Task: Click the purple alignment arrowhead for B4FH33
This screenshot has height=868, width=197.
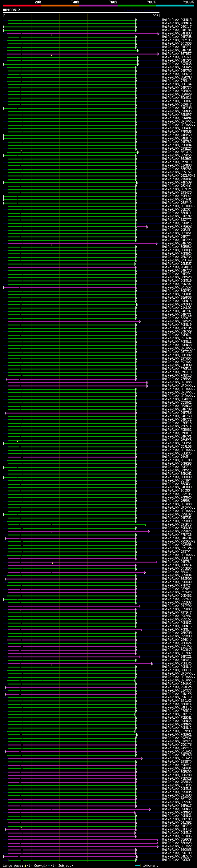Action: [158, 34]
